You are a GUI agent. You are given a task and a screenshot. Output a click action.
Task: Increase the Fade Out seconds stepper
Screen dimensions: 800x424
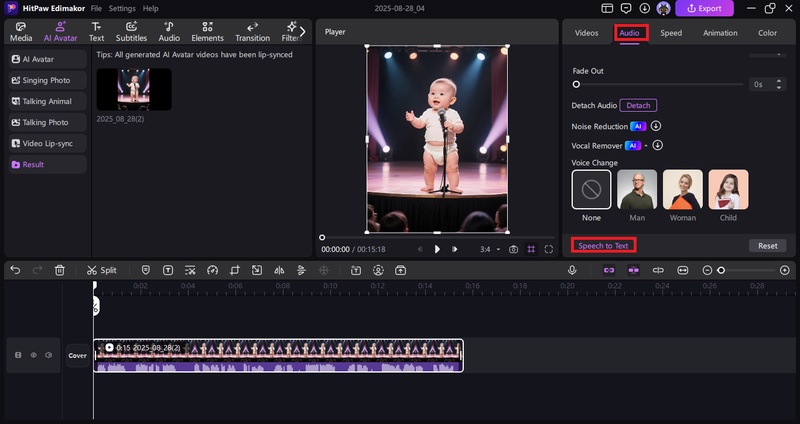[779, 81]
